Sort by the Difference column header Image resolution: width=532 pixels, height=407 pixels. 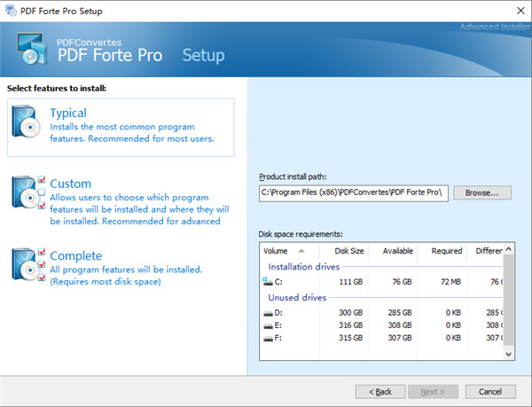point(485,251)
